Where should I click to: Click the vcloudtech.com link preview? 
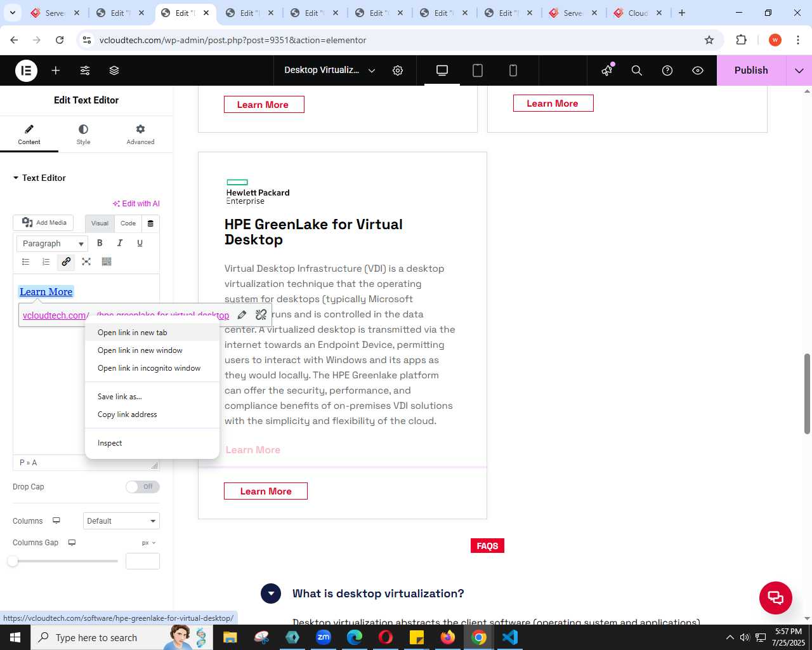point(126,315)
